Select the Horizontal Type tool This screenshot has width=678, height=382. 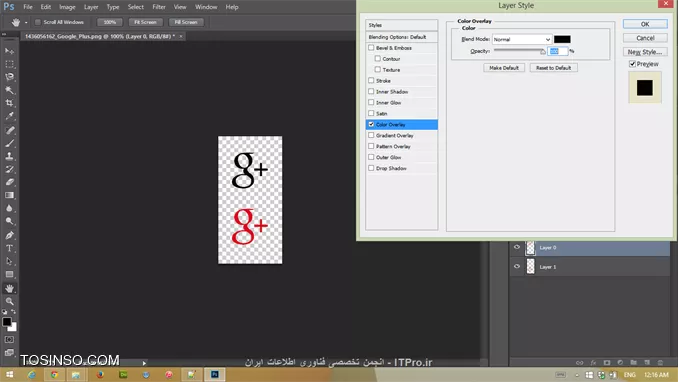click(9, 248)
